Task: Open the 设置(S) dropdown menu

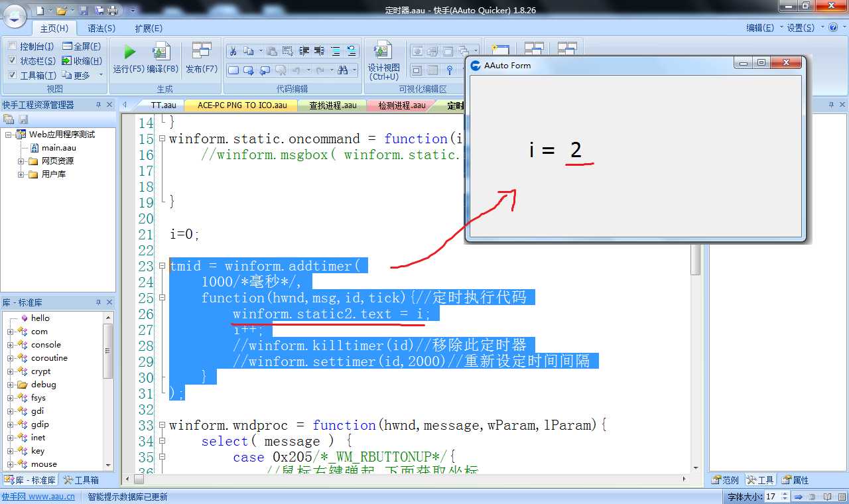Action: click(x=804, y=28)
